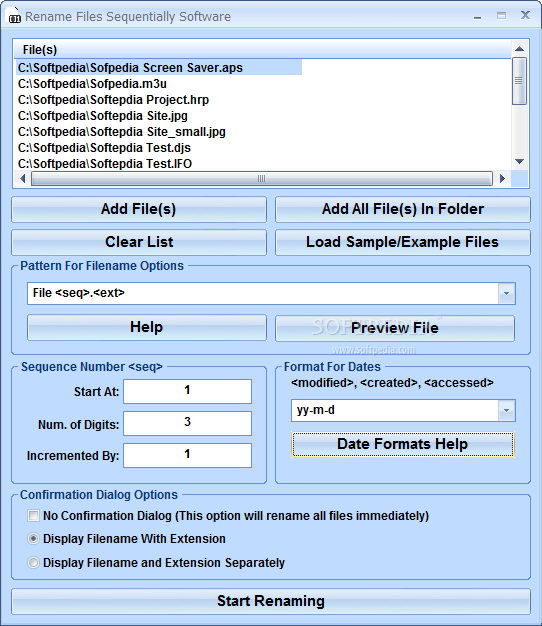Viewport: 542px width, 626px height.
Task: Click the yy-m-d date format field
Action: (395, 410)
